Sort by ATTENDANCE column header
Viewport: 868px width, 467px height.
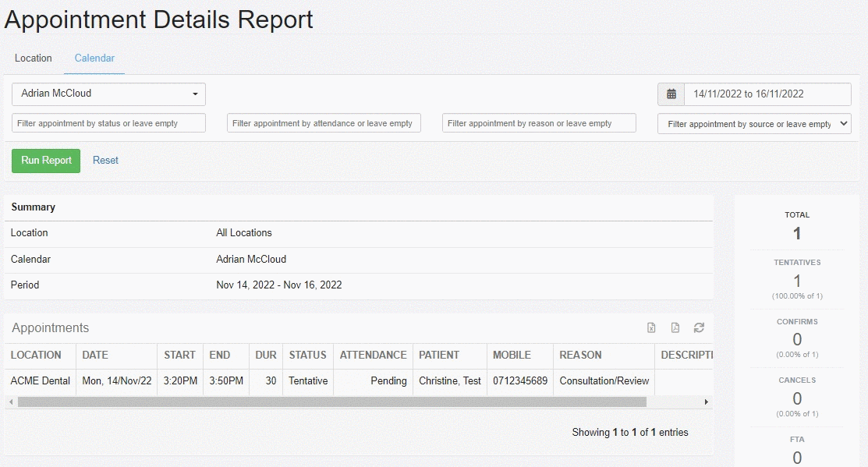[x=373, y=356]
